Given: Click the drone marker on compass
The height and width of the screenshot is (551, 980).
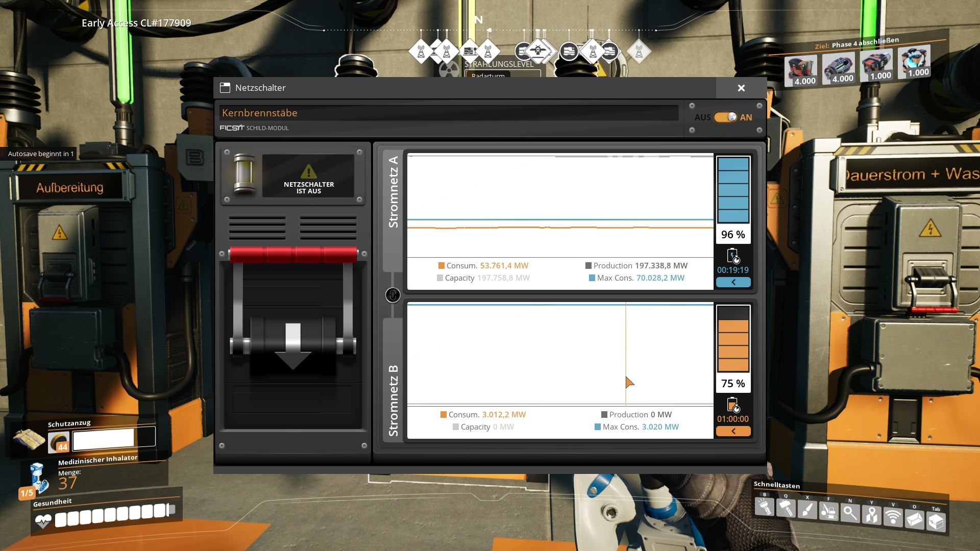Looking at the screenshot, I should (537, 51).
